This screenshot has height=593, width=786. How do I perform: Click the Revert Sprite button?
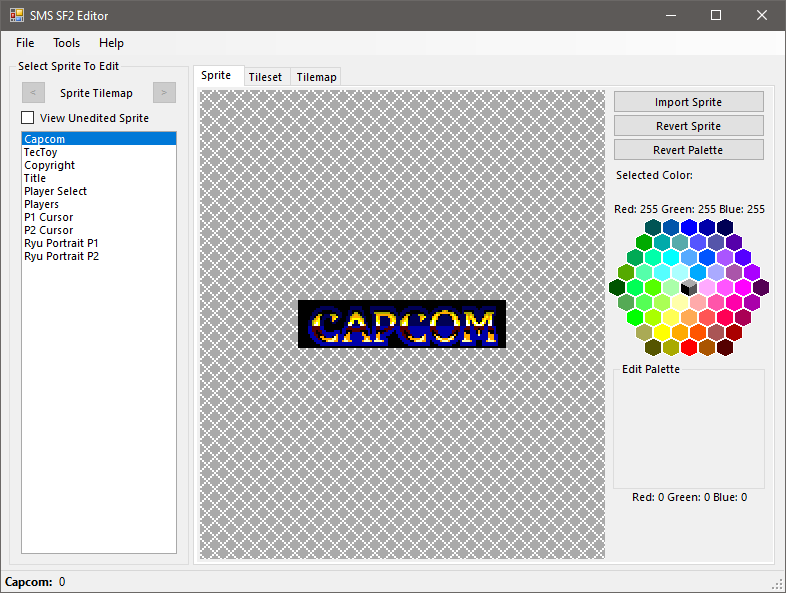coord(688,126)
